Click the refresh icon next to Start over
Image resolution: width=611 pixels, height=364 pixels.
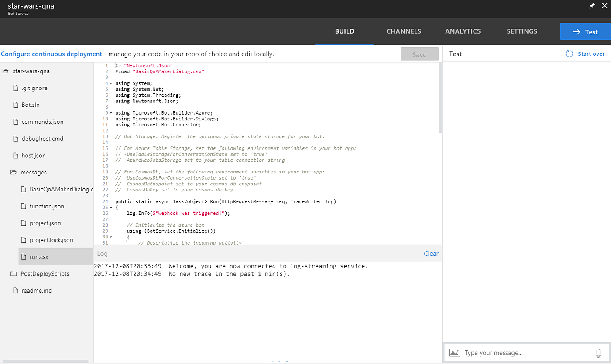point(569,54)
